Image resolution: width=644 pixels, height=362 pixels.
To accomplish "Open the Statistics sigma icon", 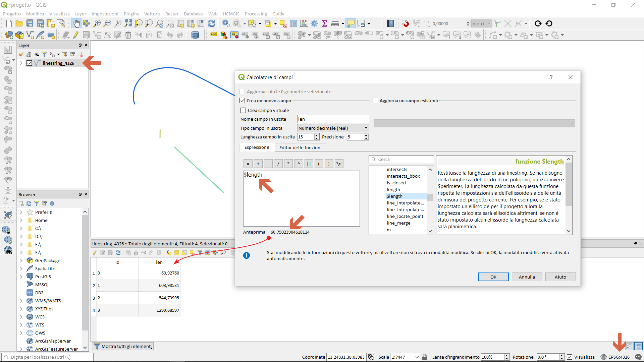I will 324,23.
